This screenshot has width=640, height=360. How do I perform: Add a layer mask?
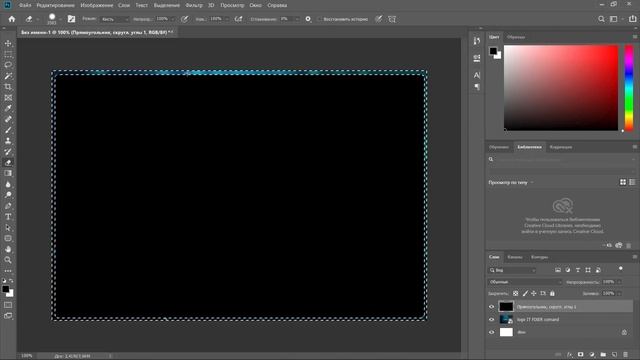click(x=580, y=355)
